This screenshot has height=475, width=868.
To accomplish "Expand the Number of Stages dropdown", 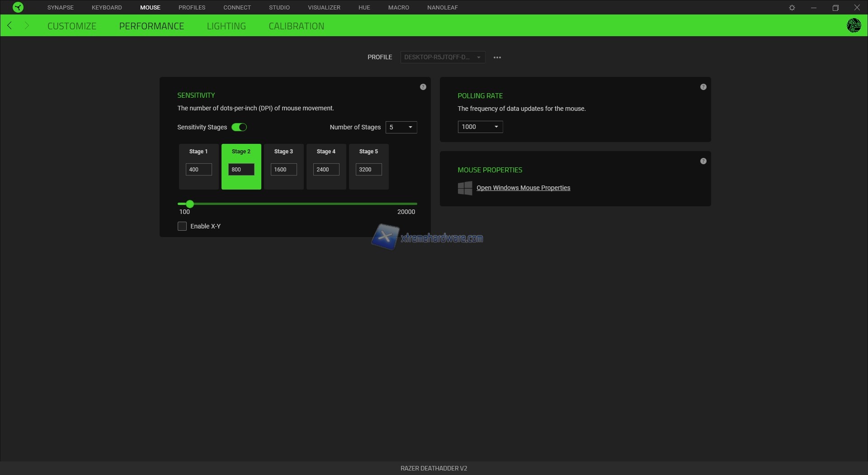I will tap(401, 127).
